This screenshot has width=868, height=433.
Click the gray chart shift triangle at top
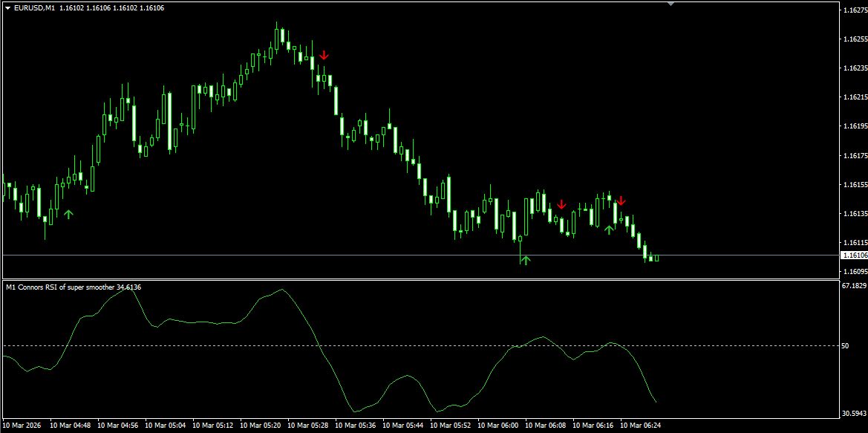pyautogui.click(x=671, y=4)
